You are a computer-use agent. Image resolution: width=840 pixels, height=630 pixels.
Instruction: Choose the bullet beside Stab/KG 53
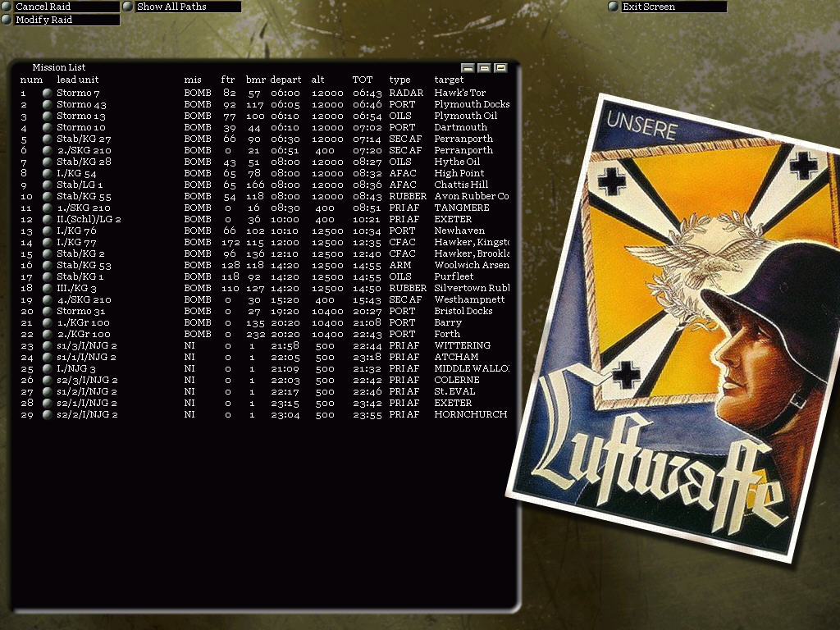pyautogui.click(x=47, y=265)
